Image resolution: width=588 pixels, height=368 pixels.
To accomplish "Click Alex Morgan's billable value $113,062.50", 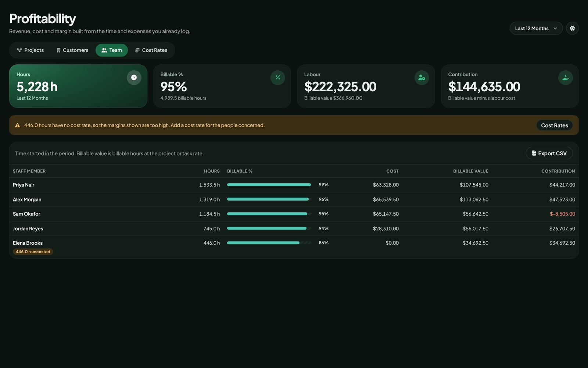I will coord(474,199).
